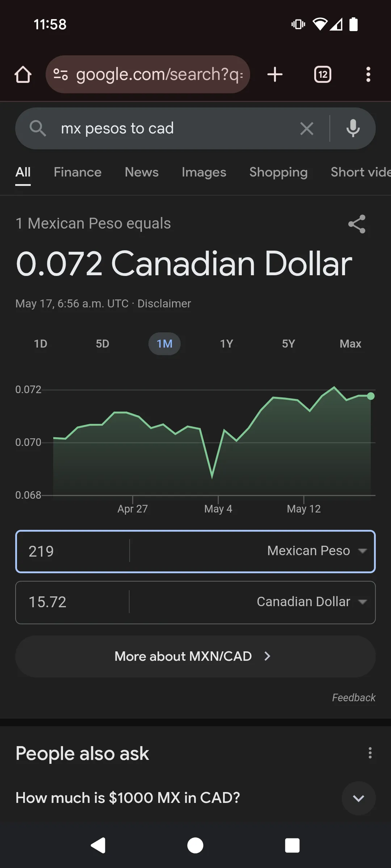Image resolution: width=391 pixels, height=868 pixels.
Task: Clear the search query with X icon
Action: coord(307,129)
